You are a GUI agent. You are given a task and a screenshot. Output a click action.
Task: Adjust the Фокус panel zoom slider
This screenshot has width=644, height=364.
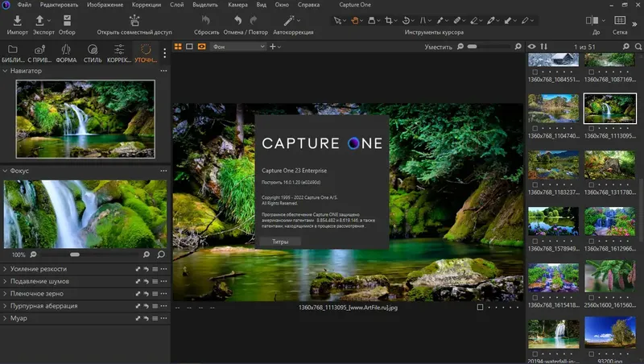(74, 254)
